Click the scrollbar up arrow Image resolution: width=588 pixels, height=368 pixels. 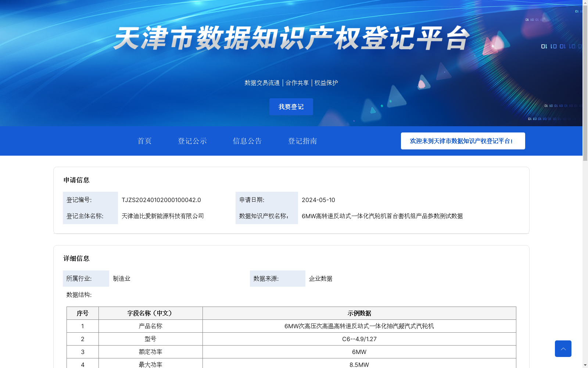(585, 2)
